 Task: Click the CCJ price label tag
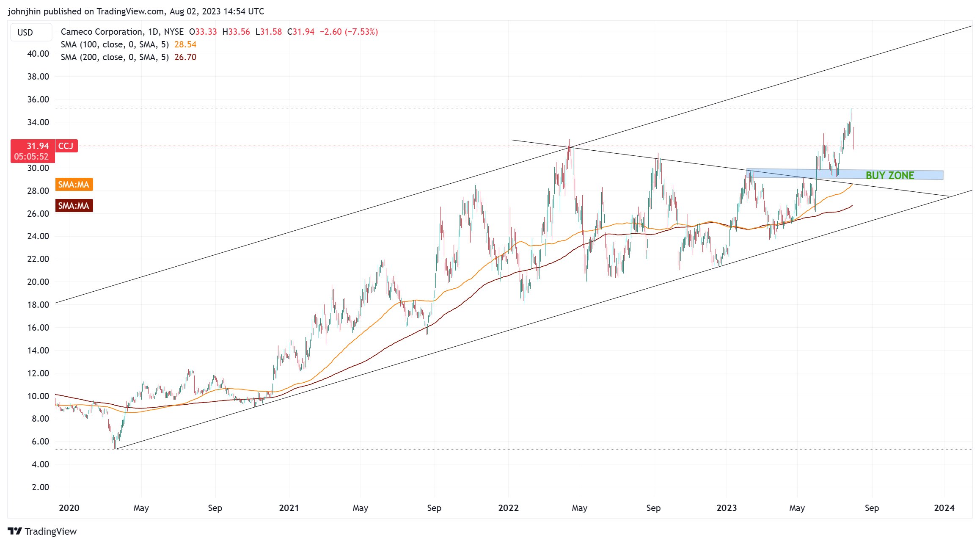pos(66,146)
